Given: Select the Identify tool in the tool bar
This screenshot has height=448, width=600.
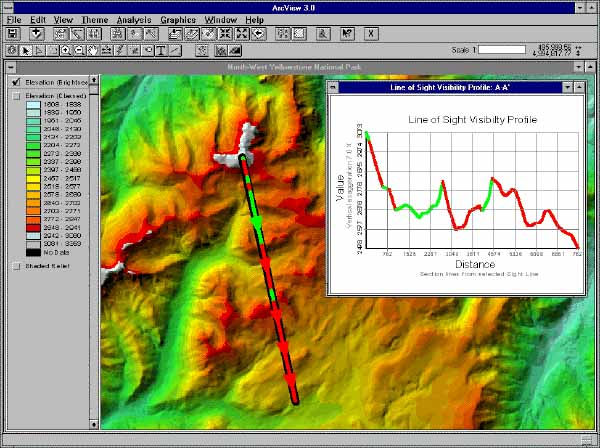Looking at the screenshot, I should coord(10,49).
